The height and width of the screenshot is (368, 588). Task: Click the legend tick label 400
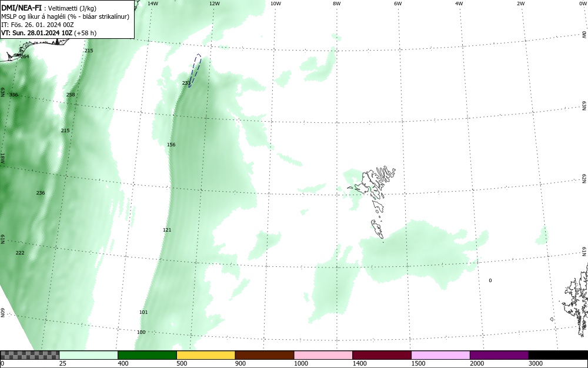coord(123,363)
